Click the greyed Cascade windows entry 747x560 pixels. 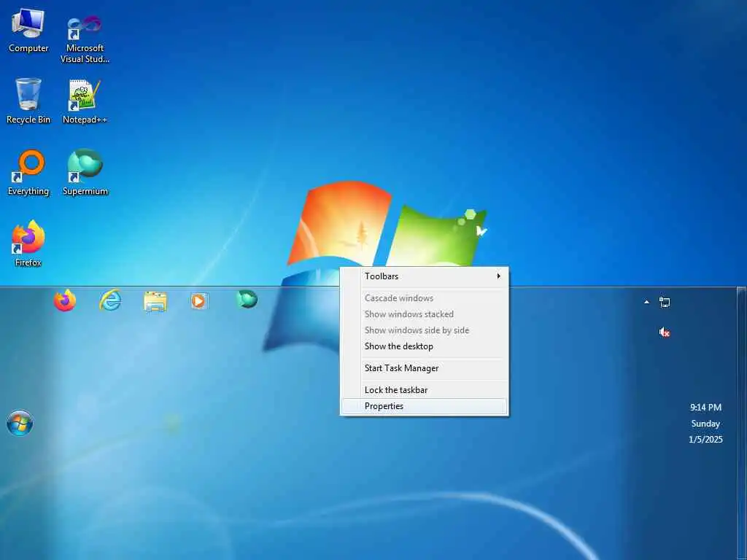pos(424,298)
